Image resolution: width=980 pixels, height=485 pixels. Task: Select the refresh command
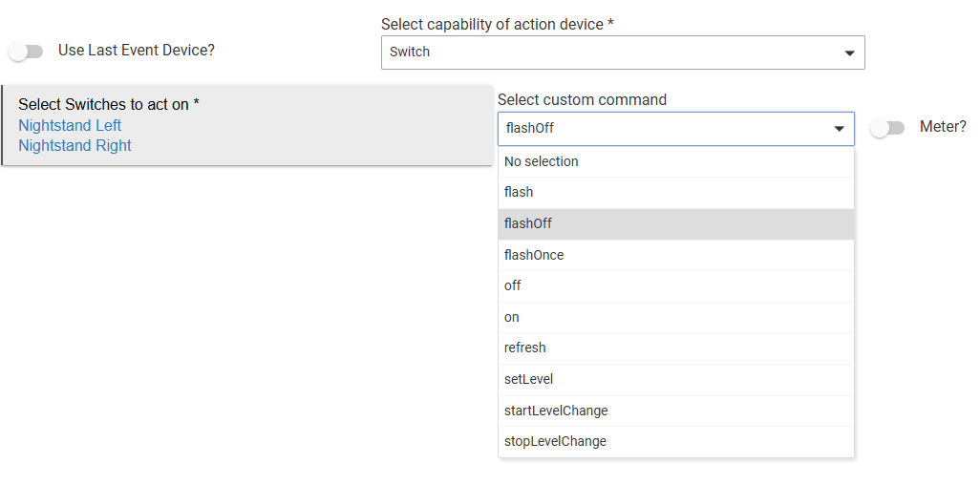[525, 348]
